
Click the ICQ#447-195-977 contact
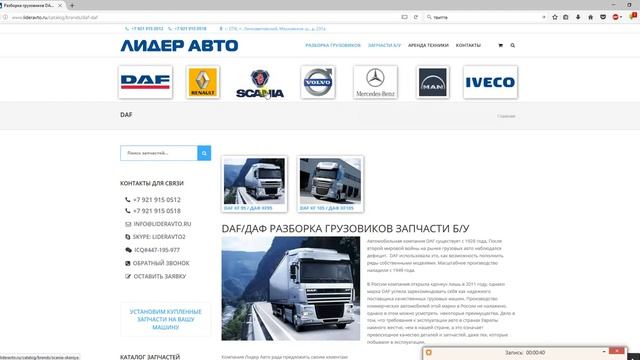(x=157, y=250)
